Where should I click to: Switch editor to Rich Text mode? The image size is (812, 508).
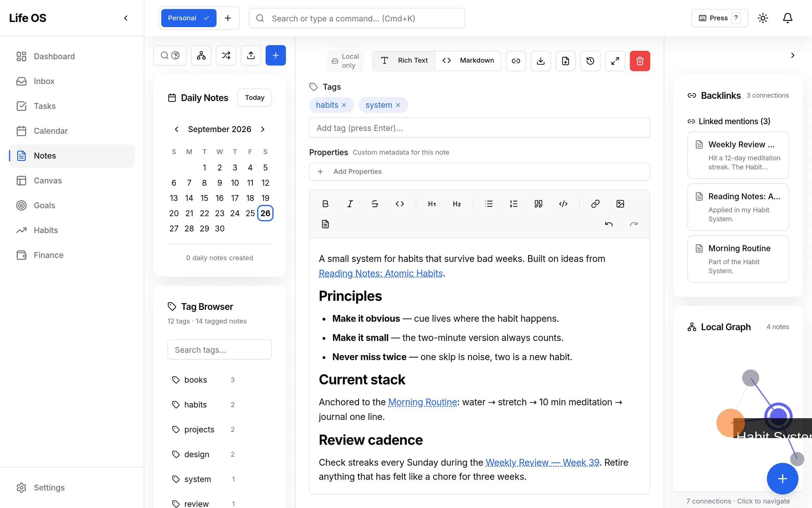pyautogui.click(x=404, y=60)
